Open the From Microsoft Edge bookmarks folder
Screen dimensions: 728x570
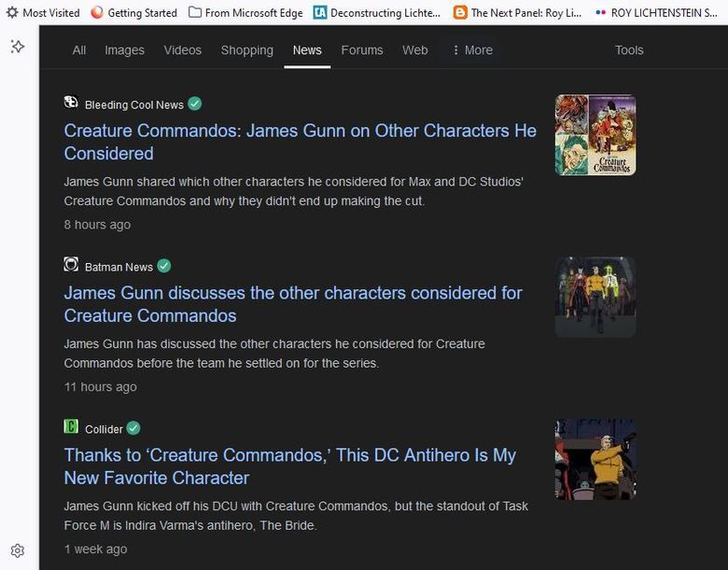tap(245, 12)
